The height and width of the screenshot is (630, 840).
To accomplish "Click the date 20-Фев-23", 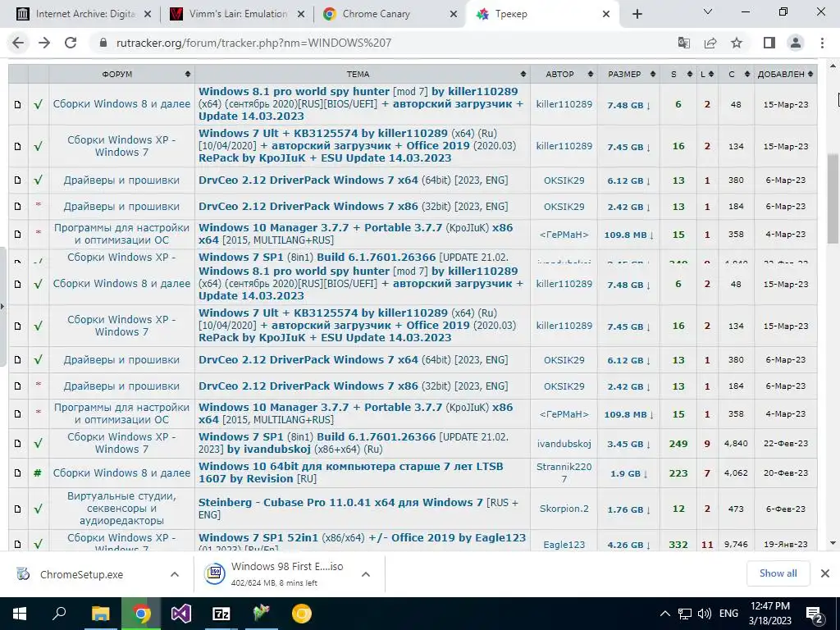I will pos(785,473).
